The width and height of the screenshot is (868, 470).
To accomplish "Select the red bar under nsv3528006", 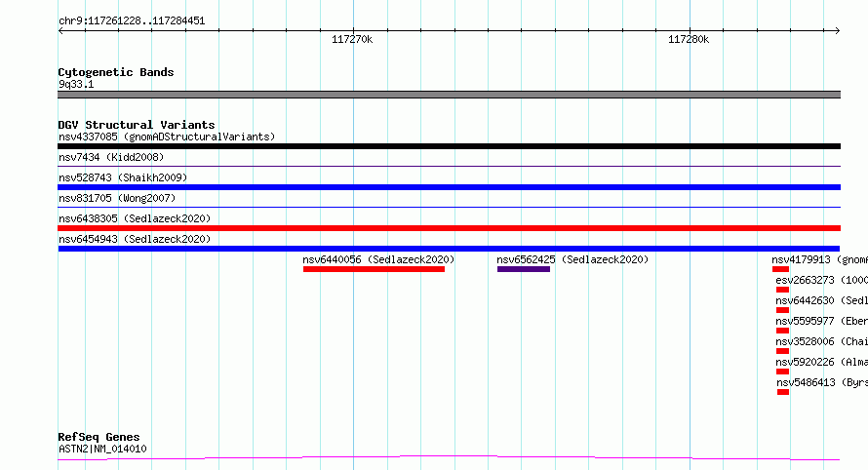I will pyautogui.click(x=782, y=352).
